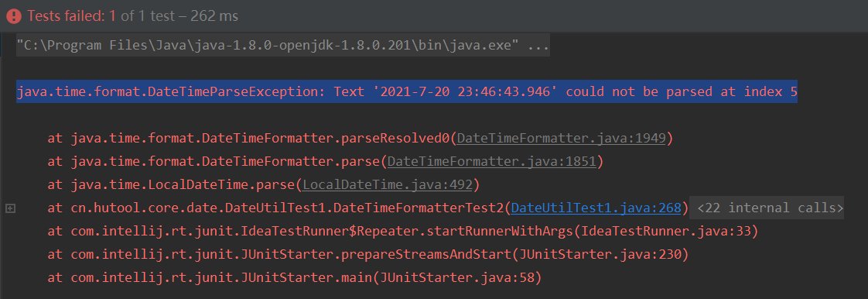The image size is (868, 299).
Task: Select the DateTimeParseException message line
Action: (407, 92)
